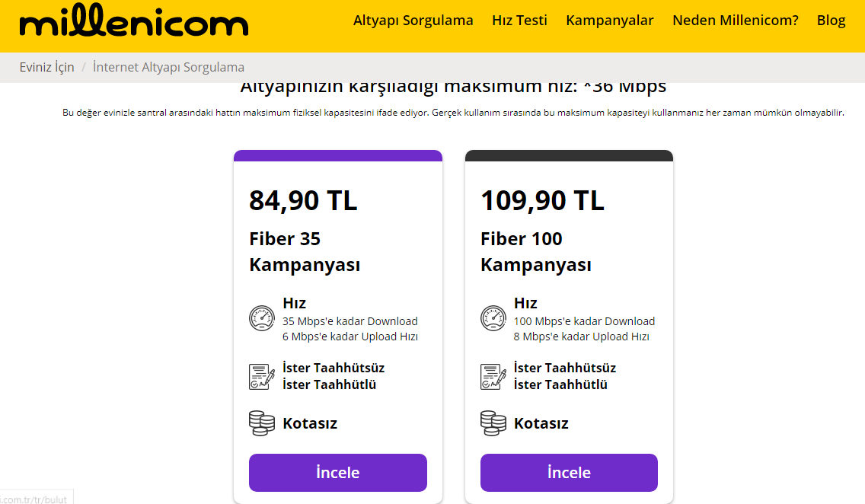The image size is (865, 504).
Task: Click contract document icon in Fiber 100 card
Action: coord(493,376)
